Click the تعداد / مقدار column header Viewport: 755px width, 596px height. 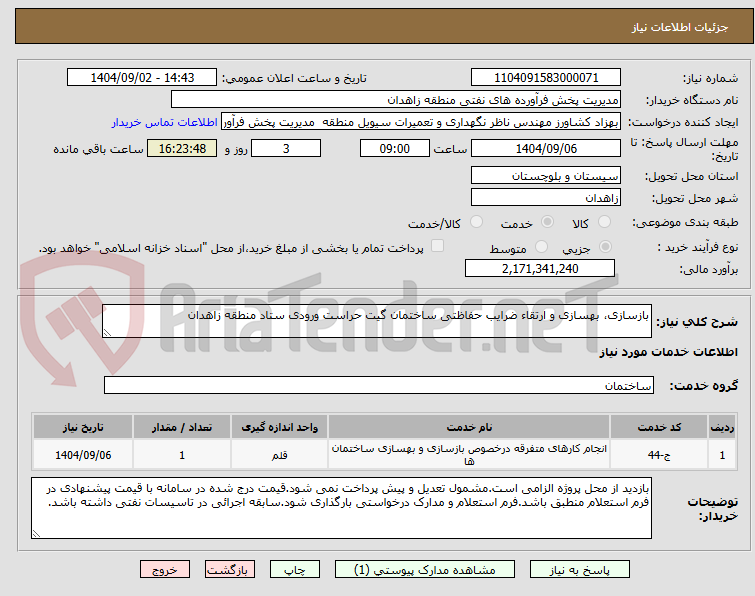tap(182, 428)
